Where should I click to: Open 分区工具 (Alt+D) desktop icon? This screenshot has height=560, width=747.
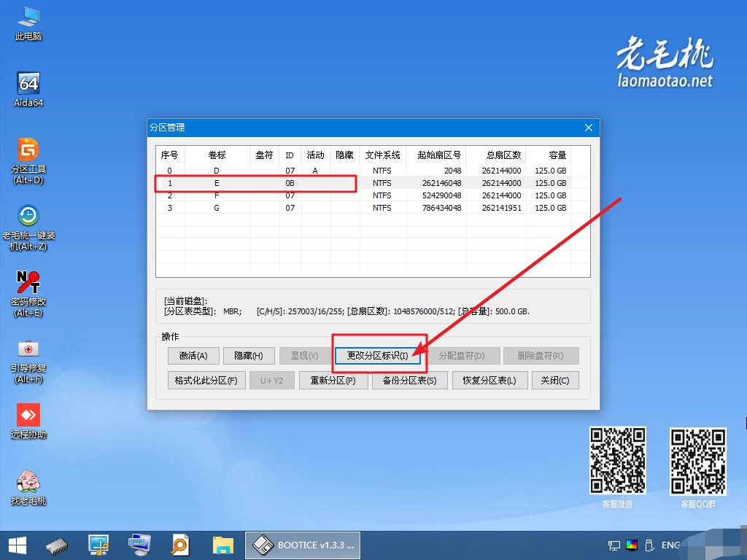click(28, 161)
